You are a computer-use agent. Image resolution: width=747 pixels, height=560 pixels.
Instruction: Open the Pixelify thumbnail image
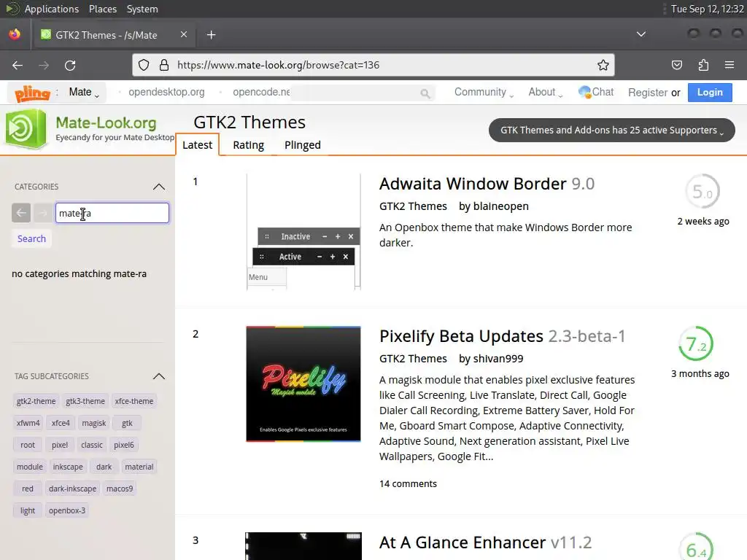(x=303, y=384)
